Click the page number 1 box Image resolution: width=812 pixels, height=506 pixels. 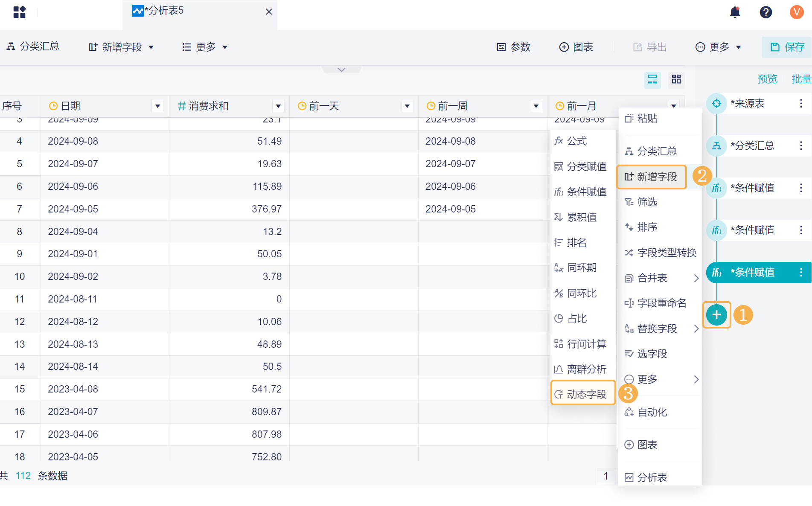click(605, 476)
